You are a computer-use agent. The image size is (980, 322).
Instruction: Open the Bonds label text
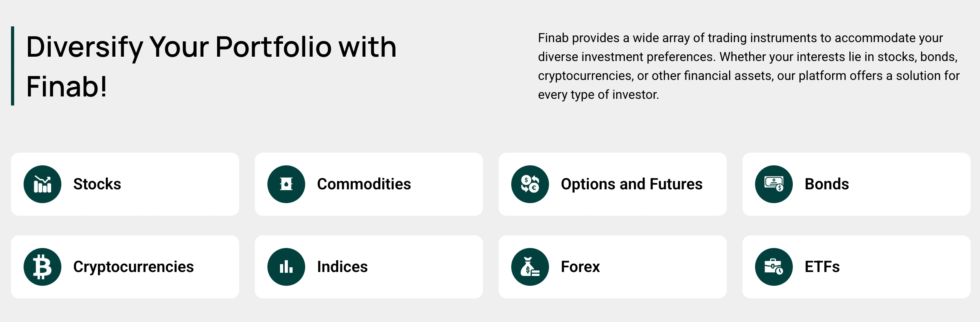[x=827, y=184]
